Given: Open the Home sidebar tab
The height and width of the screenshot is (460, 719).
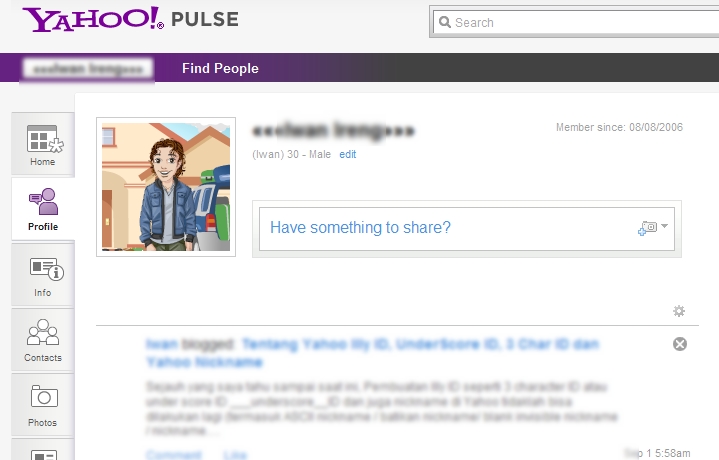Looking at the screenshot, I should coord(43,144).
